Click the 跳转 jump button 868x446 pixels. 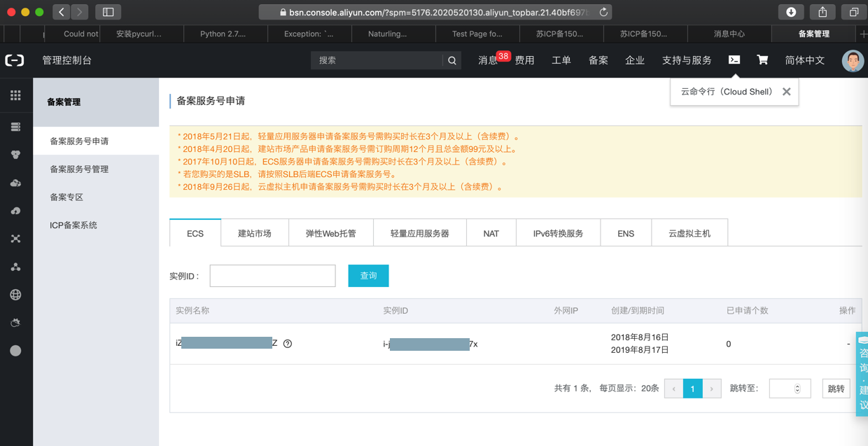coord(836,389)
